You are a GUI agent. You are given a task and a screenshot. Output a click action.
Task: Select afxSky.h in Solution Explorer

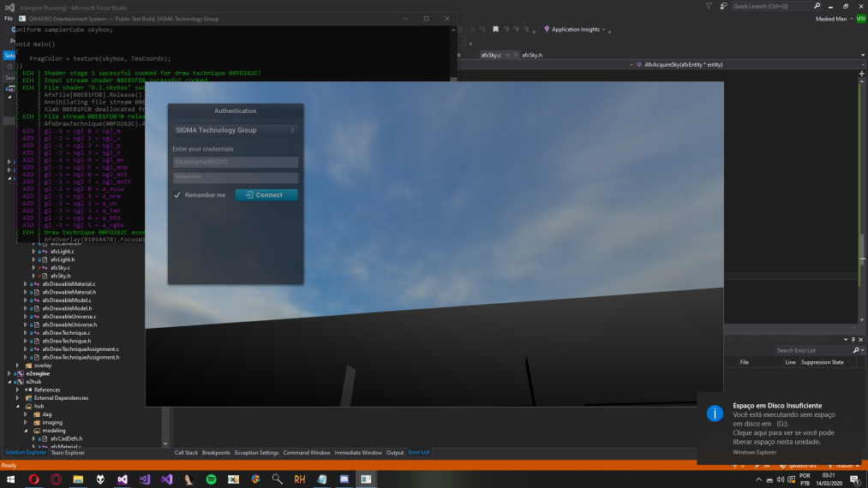(60, 276)
